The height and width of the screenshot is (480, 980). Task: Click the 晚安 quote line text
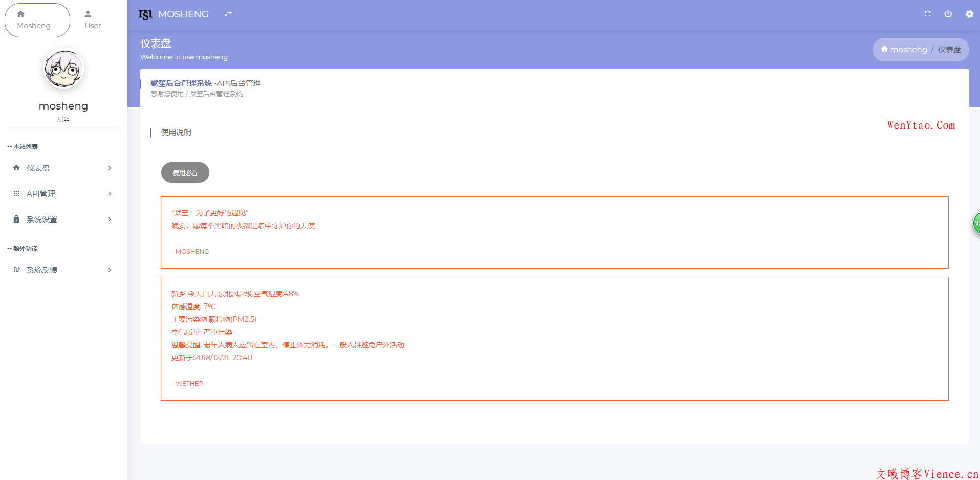point(243,226)
